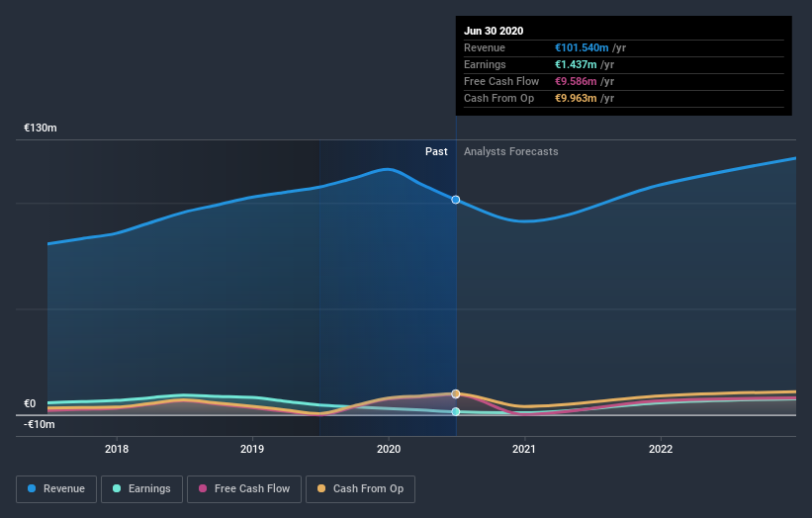Click the €9.586m free cash flow value
The image size is (812, 518).
point(576,81)
